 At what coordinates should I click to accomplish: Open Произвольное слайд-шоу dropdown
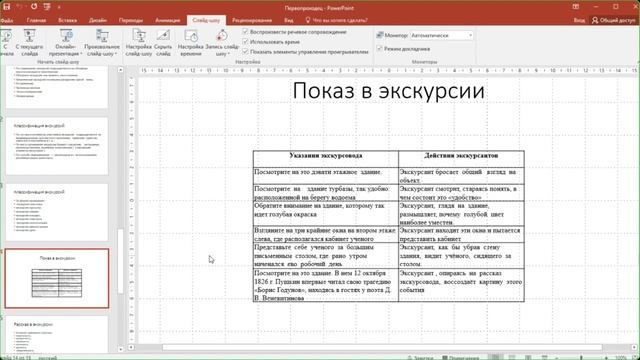[x=102, y=42]
